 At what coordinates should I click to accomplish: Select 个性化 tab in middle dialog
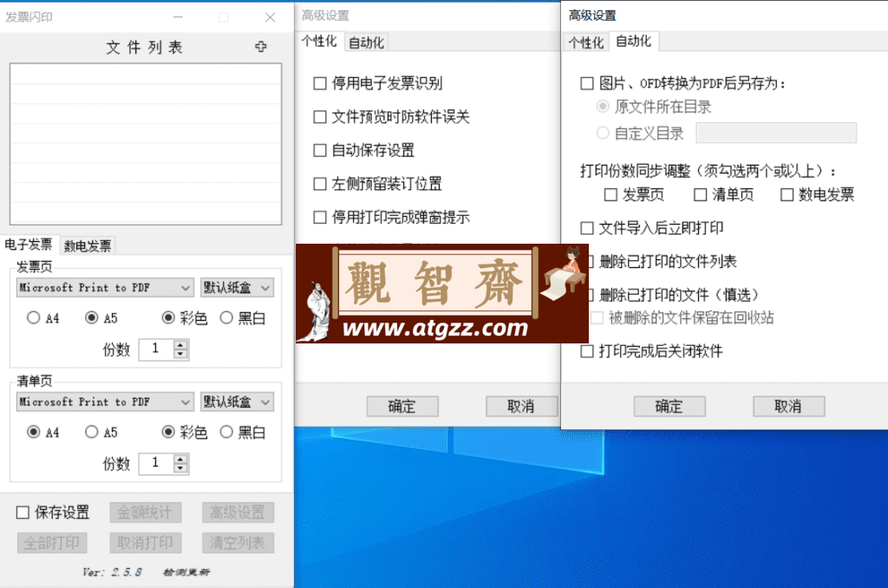[319, 42]
